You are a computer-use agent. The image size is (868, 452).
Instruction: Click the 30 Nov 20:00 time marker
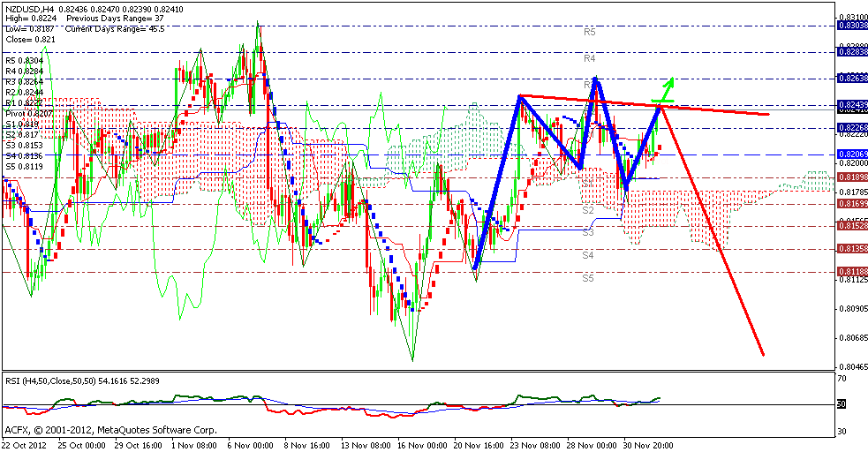[647, 443]
